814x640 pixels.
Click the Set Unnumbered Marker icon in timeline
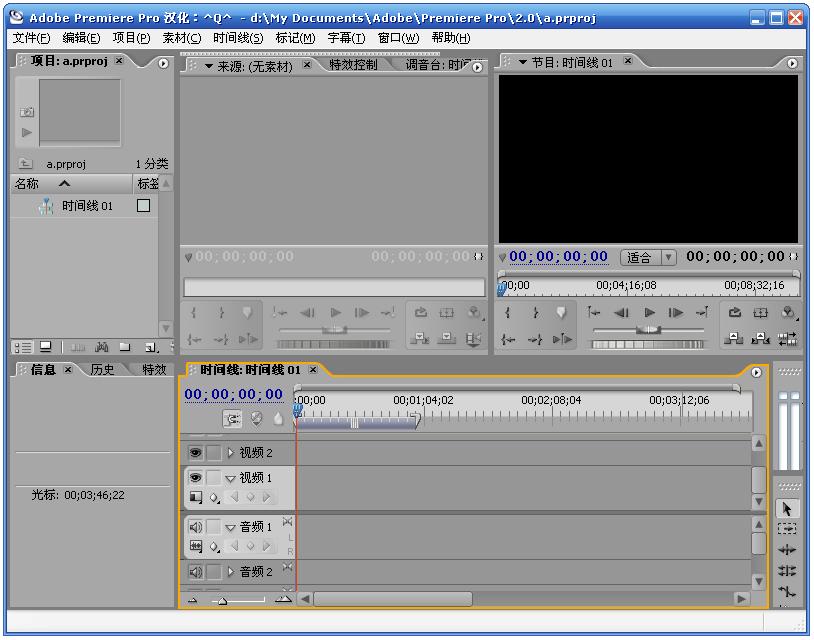276,420
